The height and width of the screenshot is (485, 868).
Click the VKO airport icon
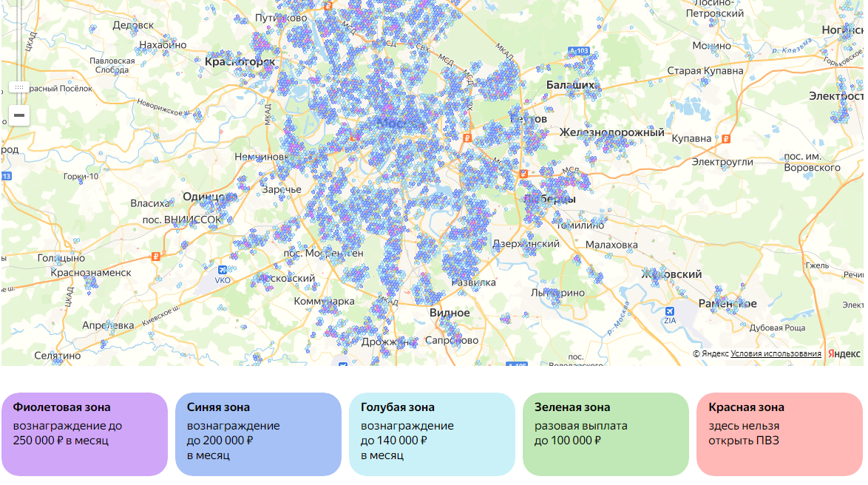point(223,270)
